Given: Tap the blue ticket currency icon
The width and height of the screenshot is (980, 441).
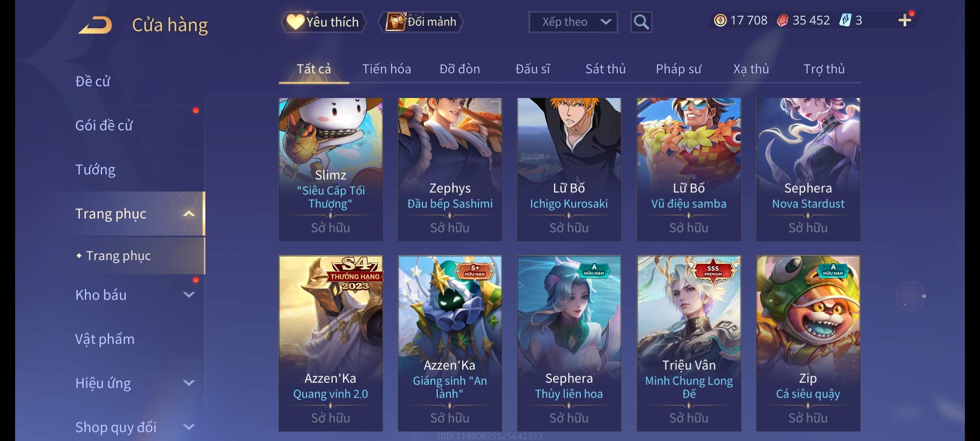Looking at the screenshot, I should pyautogui.click(x=845, y=20).
